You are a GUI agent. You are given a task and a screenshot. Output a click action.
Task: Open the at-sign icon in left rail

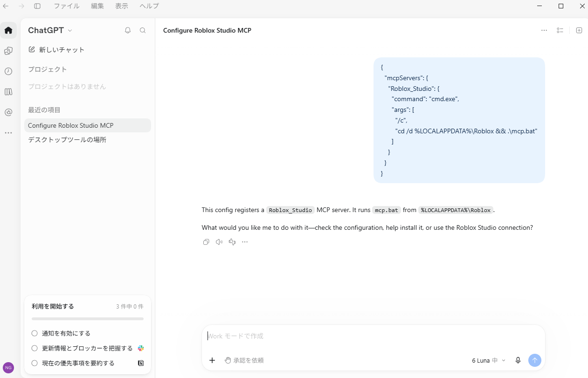(8, 112)
